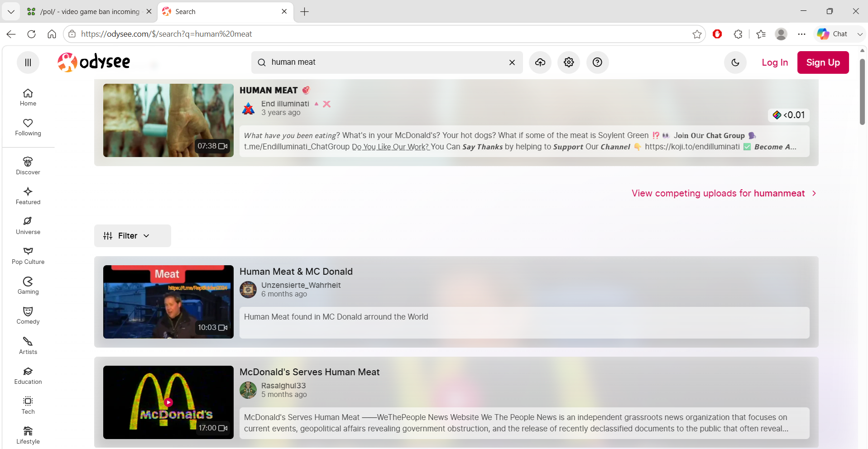
Task: Open HUMAN MEAT video thumbnail
Action: pyautogui.click(x=168, y=120)
